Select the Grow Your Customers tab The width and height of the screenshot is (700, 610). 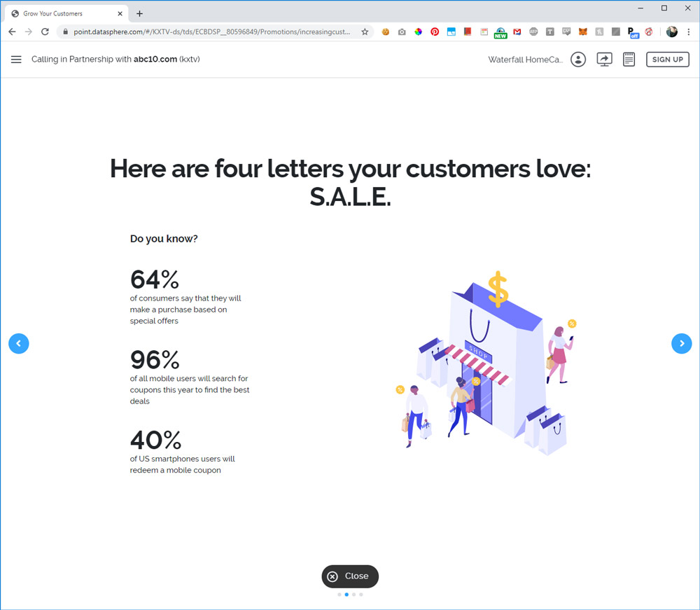click(63, 13)
